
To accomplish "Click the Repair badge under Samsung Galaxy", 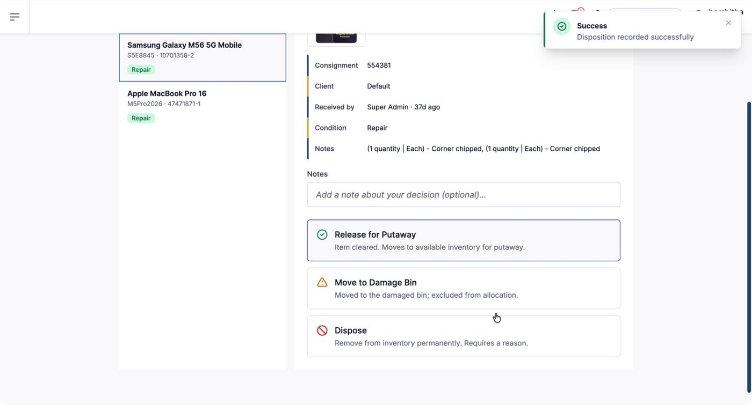I will tap(141, 70).
